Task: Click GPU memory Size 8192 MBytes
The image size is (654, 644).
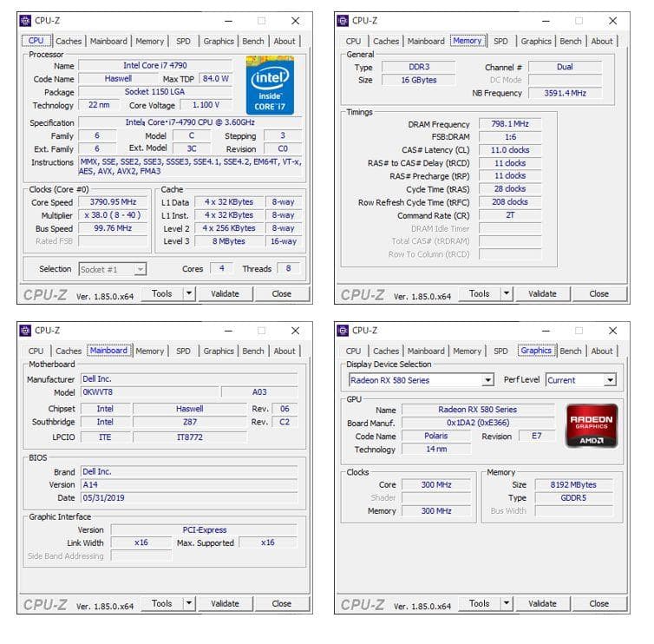Action: pyautogui.click(x=573, y=484)
